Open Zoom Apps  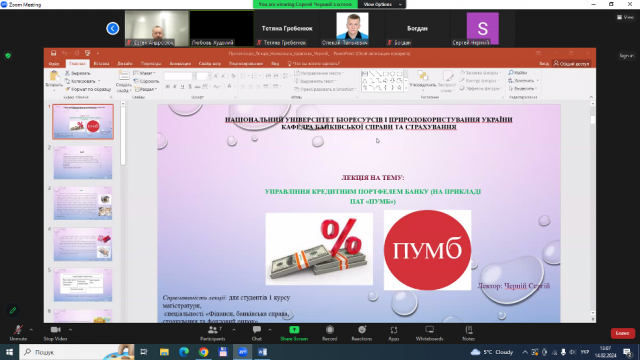coord(393,333)
